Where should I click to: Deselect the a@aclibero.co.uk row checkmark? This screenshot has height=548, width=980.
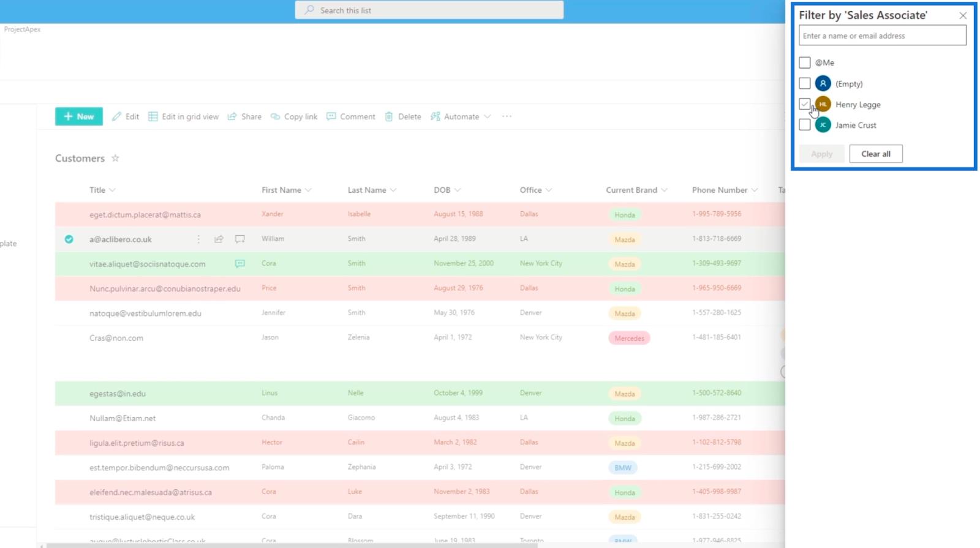(69, 239)
